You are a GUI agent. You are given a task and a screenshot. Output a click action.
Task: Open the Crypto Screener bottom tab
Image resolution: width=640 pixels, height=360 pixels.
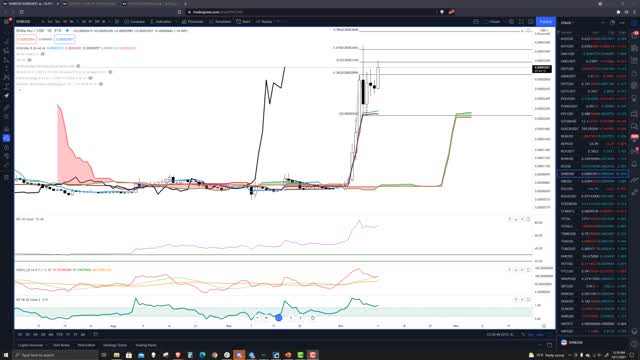pyautogui.click(x=30, y=345)
